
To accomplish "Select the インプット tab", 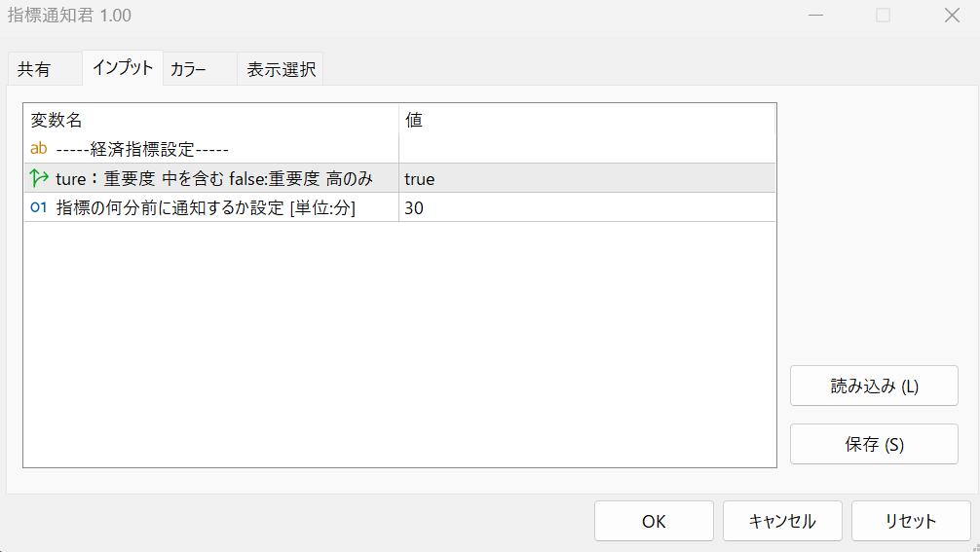I will (123, 68).
